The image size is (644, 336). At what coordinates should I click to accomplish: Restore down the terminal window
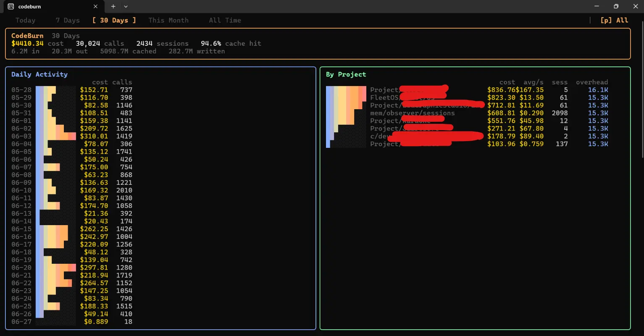click(616, 6)
